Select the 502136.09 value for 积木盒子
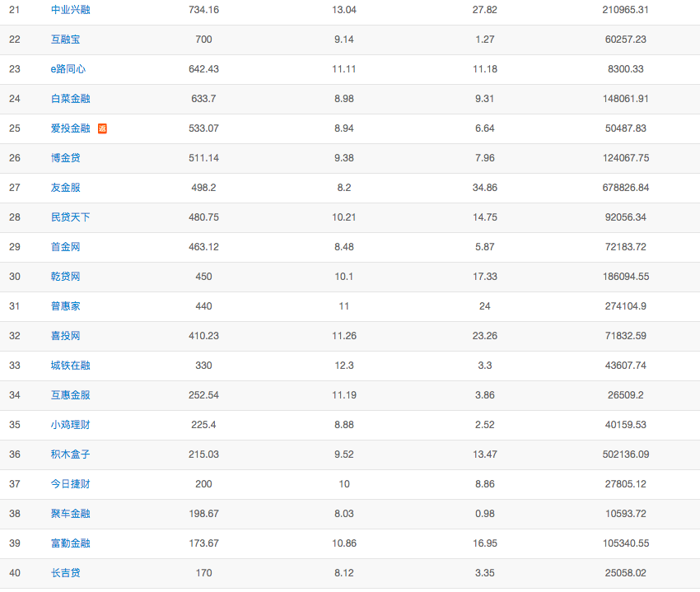 (x=625, y=454)
